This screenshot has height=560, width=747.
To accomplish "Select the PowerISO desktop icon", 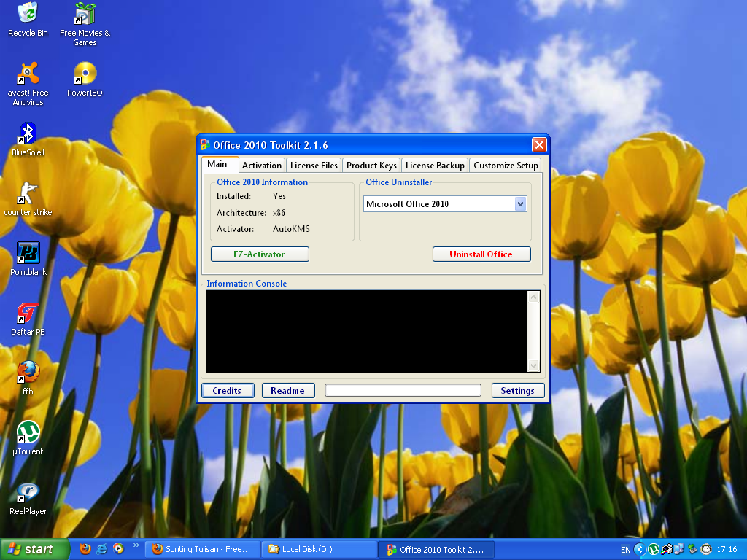I will click(85, 79).
